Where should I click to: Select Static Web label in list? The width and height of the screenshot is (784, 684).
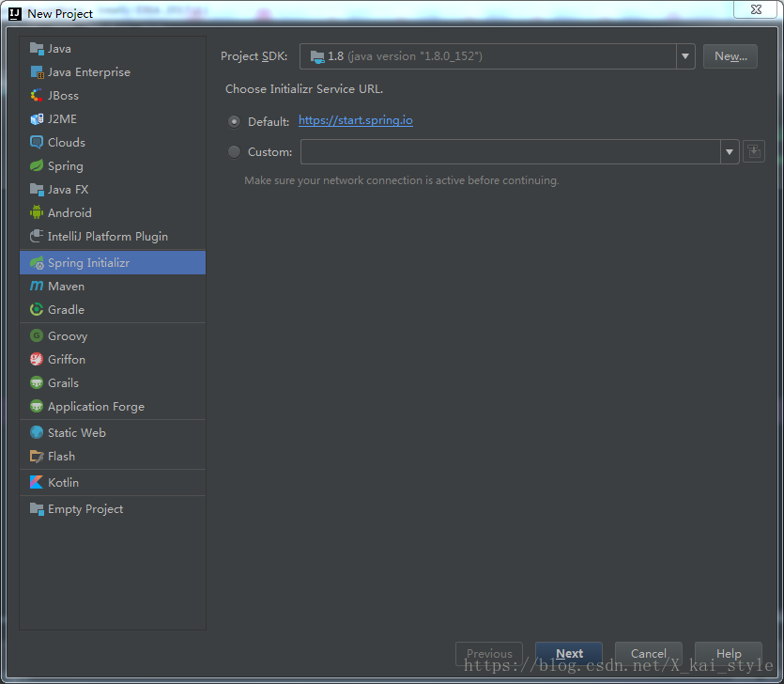click(77, 432)
